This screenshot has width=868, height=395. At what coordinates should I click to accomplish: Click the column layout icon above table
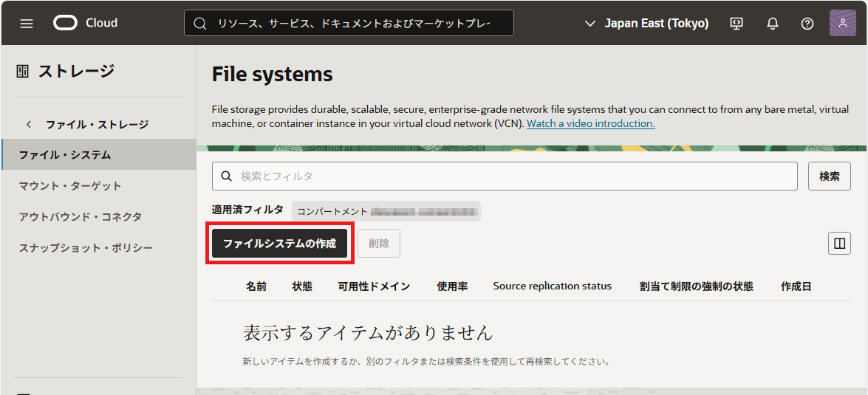tap(839, 243)
